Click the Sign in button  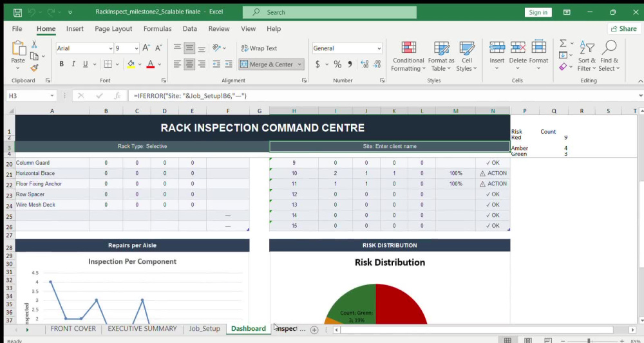(538, 12)
